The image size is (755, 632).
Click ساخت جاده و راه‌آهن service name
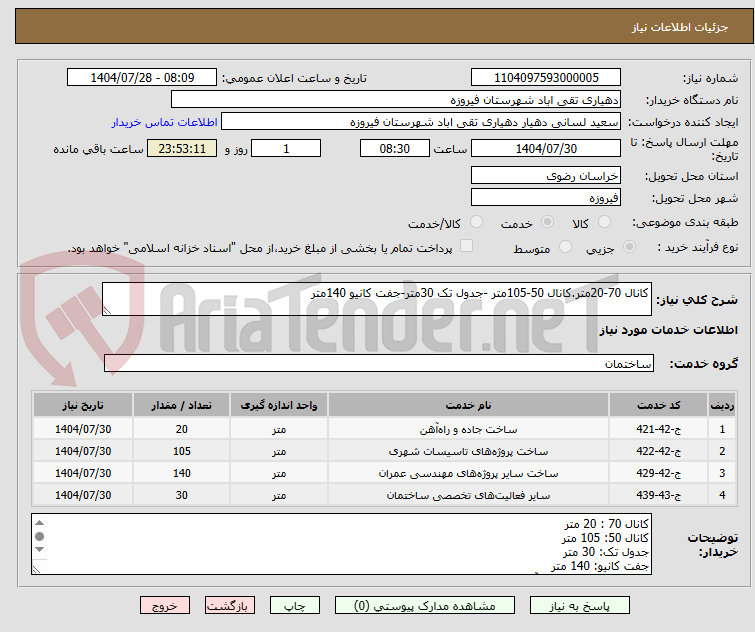468,429
